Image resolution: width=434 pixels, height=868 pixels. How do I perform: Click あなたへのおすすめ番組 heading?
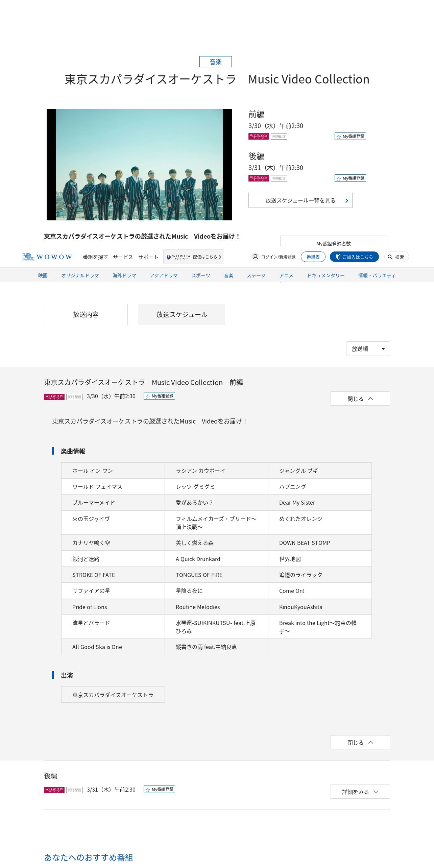point(89,858)
